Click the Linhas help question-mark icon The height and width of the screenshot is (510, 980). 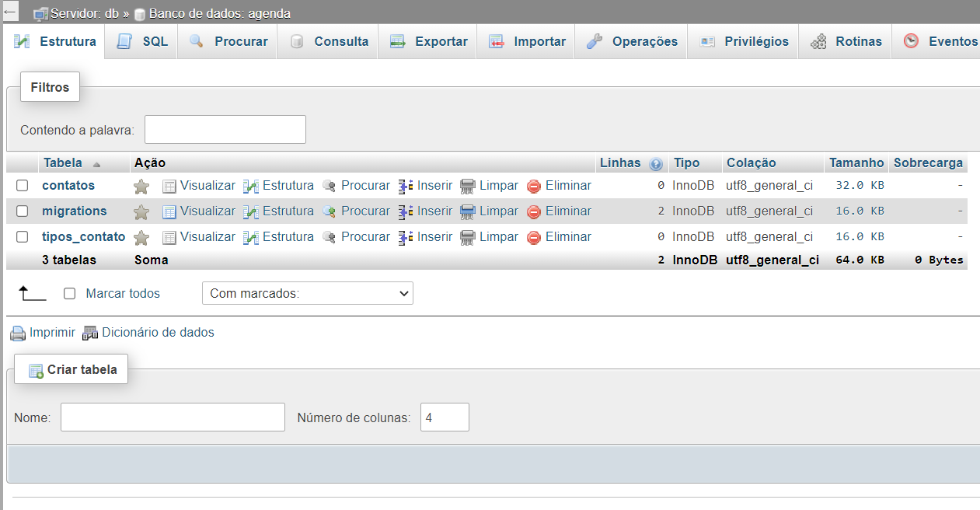(x=656, y=164)
